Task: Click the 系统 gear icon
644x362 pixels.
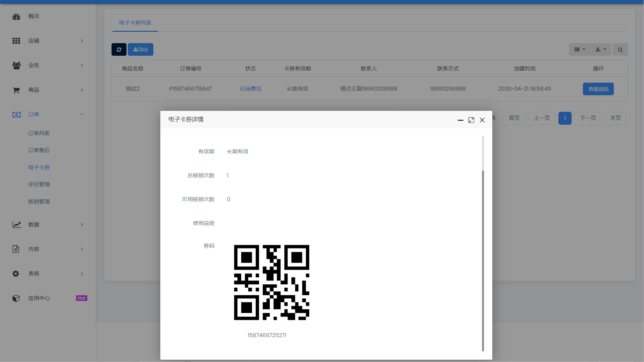Action: (x=16, y=274)
